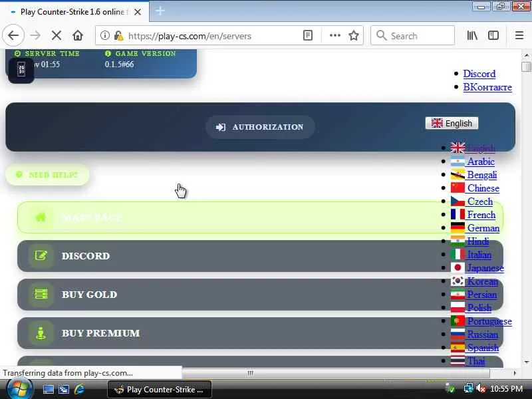Select Play Counter-Strike taskbar button
This screenshot has height=399, width=532.
[x=160, y=390]
